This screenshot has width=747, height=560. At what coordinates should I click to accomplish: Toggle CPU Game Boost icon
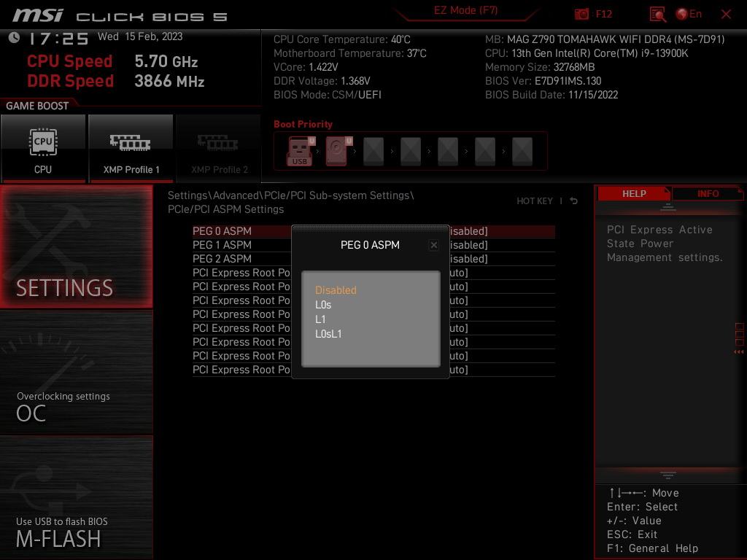[43, 149]
